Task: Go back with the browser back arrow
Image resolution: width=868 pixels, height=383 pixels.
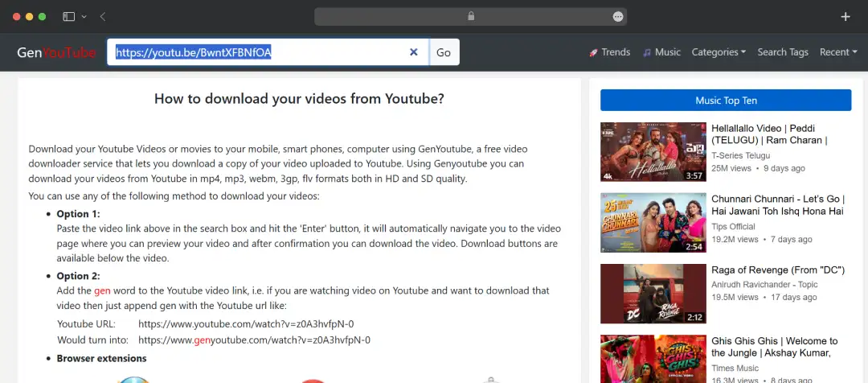Action: point(103,17)
